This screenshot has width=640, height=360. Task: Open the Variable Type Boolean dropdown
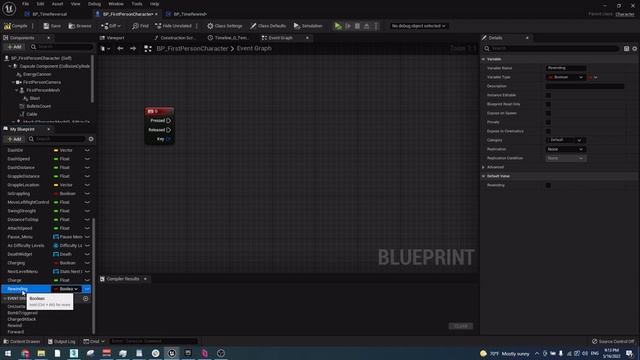coord(566,77)
